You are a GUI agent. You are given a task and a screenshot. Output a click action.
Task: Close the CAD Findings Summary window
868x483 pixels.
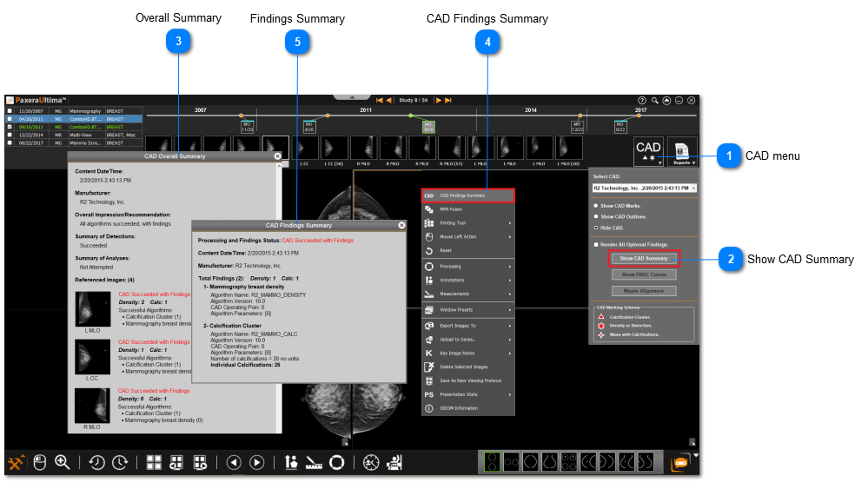pyautogui.click(x=402, y=225)
